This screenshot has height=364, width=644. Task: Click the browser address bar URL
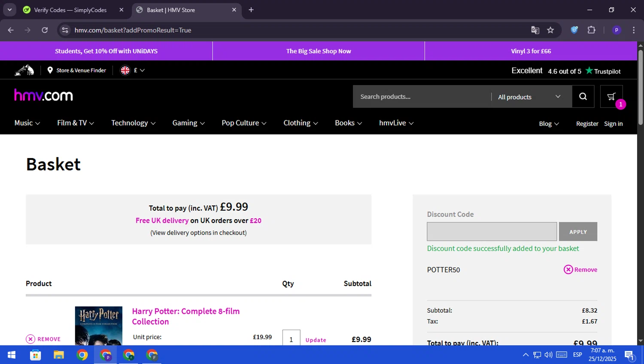133,30
